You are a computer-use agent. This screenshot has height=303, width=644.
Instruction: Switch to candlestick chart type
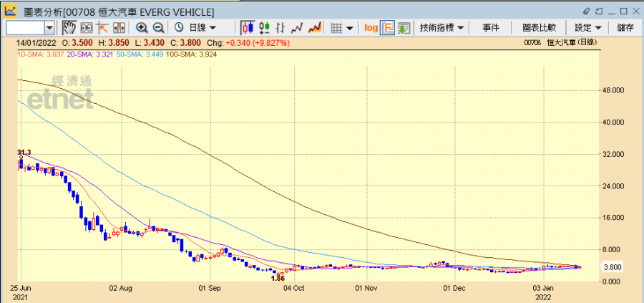pos(248,27)
